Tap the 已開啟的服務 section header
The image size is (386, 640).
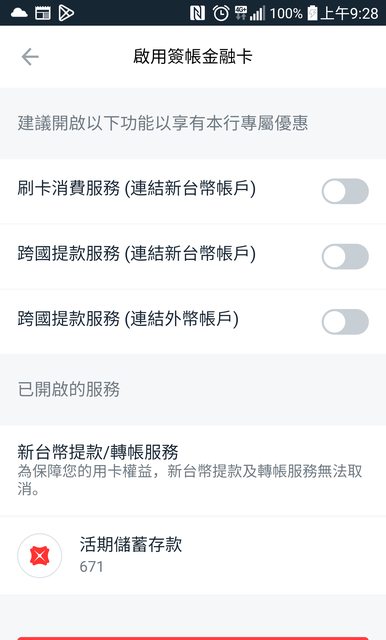(69, 389)
